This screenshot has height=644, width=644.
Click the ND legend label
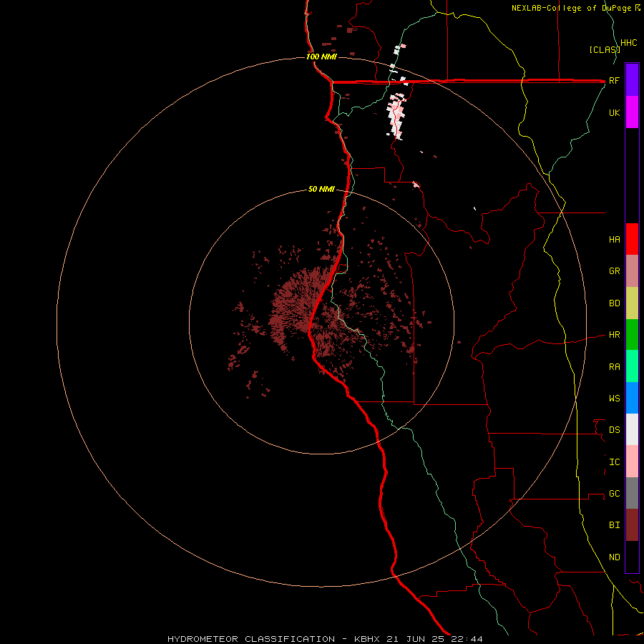[614, 557]
